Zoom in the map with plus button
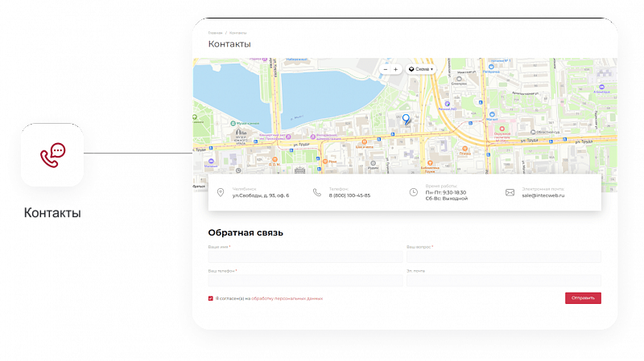The width and height of the screenshot is (644, 361). point(395,69)
